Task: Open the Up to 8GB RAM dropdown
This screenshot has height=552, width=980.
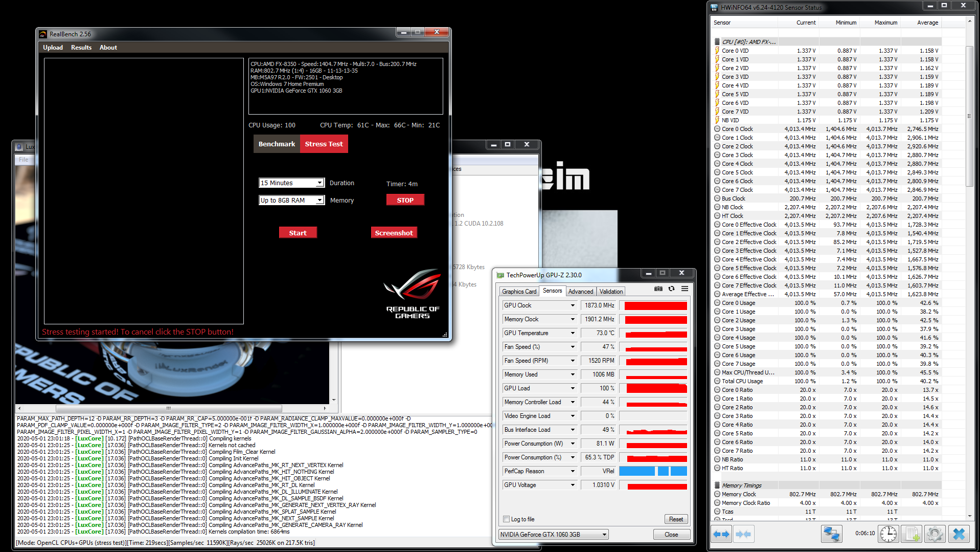Action: (291, 201)
